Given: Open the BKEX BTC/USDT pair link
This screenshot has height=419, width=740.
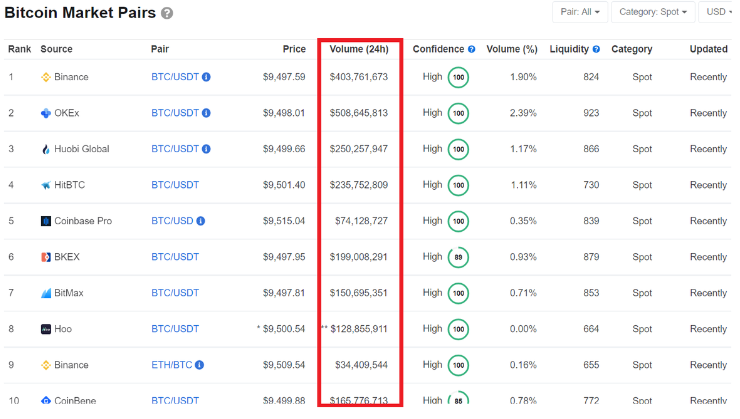Looking at the screenshot, I should [x=175, y=257].
